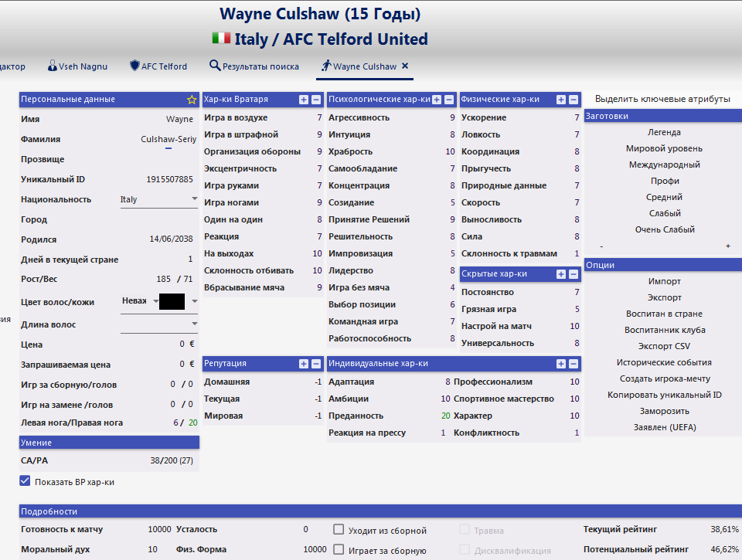742x560 pixels.
Task: Apply the Легенда preset
Action: [665, 132]
